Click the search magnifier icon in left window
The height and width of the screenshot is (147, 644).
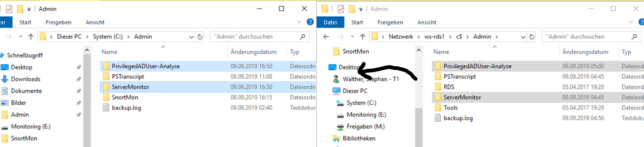[x=303, y=37]
